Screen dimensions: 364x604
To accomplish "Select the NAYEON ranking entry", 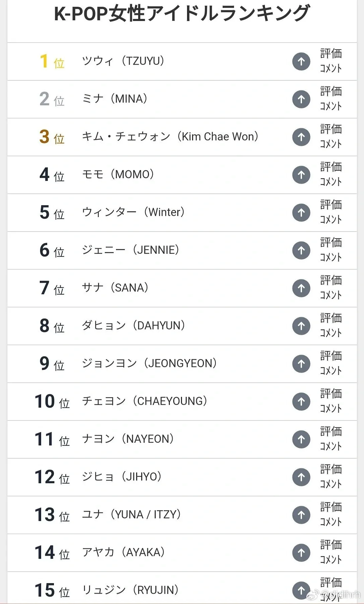I will (128, 439).
